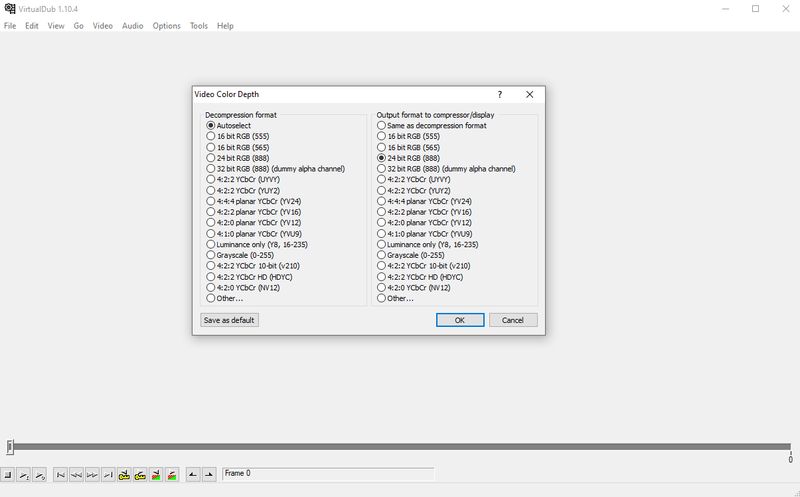Image resolution: width=800 pixels, height=497 pixels.
Task: Click the scene scan forward icon
Action: tap(172, 474)
